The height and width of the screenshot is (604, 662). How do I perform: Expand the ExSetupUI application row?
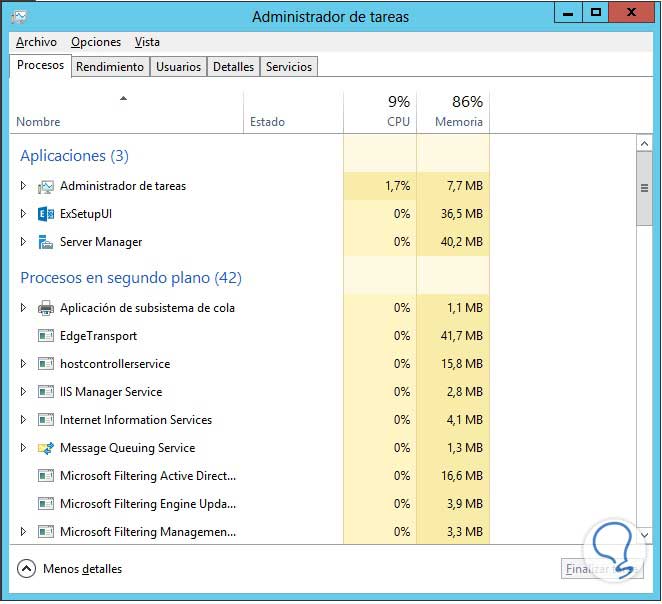(23, 214)
